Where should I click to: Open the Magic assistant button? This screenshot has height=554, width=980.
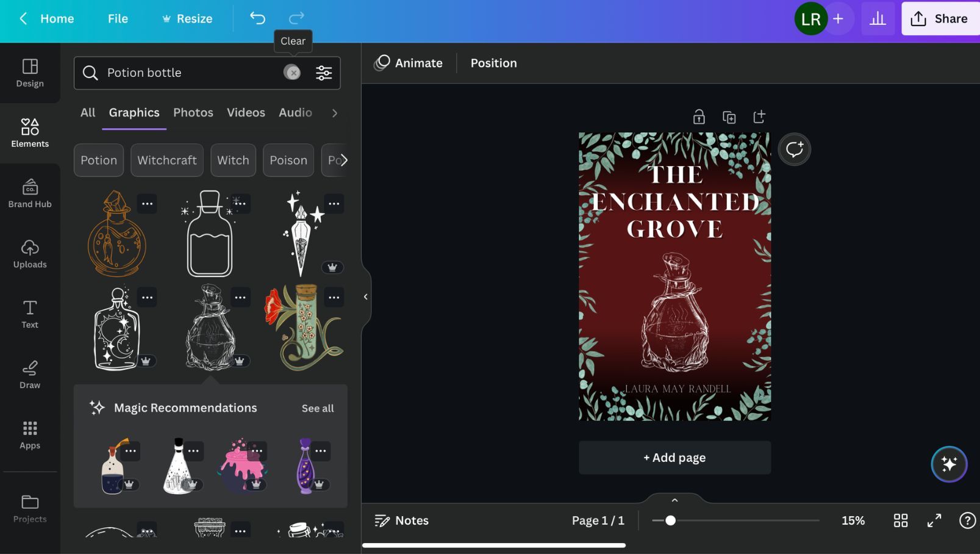949,464
